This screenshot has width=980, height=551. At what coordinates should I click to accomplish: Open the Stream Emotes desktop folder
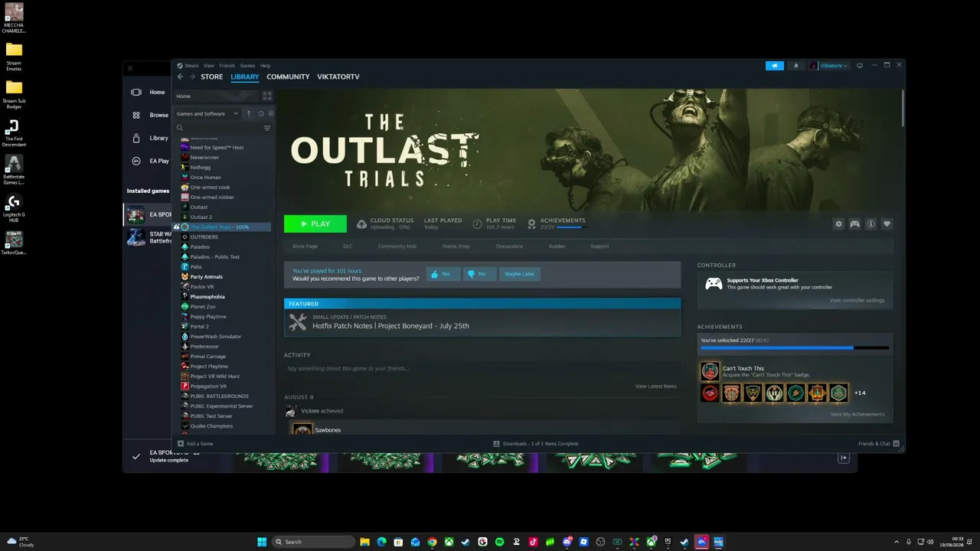click(x=14, y=57)
